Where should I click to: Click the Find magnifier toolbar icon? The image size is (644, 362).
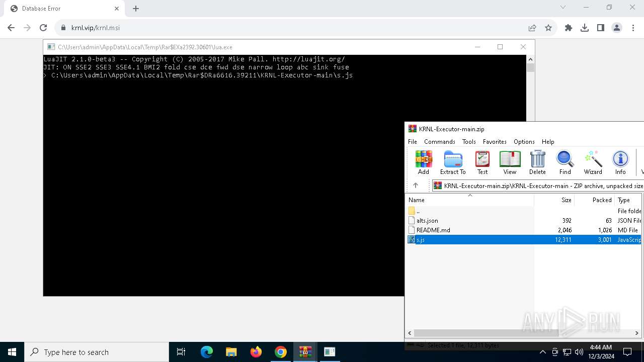565,162
